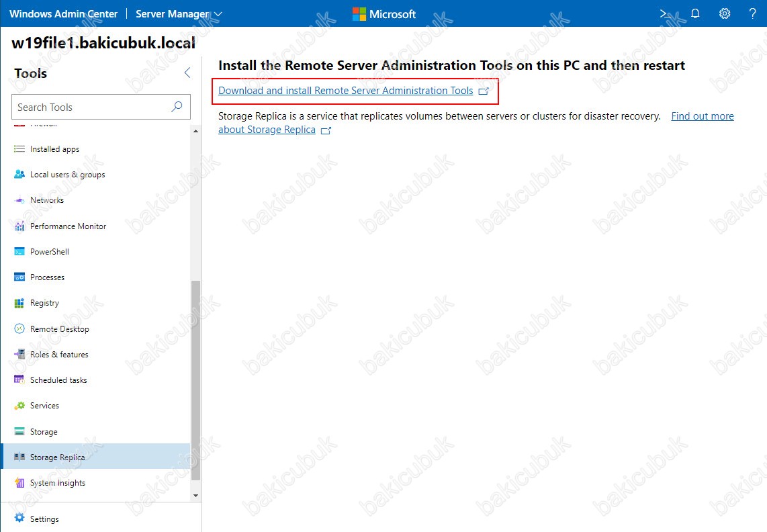Viewport: 767px width, 532px height.
Task: Open the Registry tool
Action: pos(96,303)
